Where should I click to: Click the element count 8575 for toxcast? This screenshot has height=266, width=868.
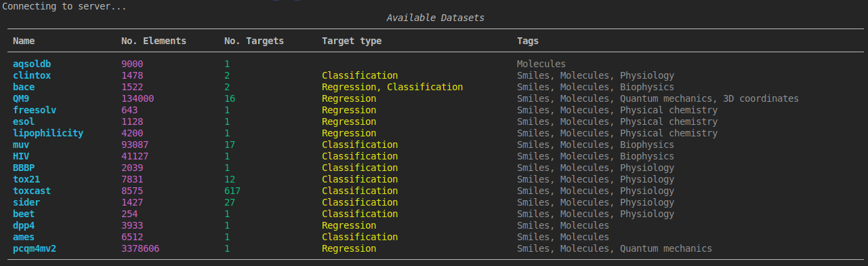132,191
